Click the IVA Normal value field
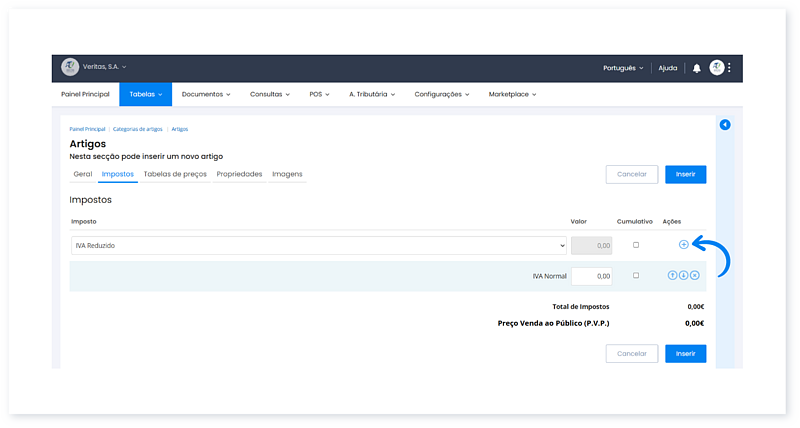The image size is (800, 428). pyautogui.click(x=591, y=275)
